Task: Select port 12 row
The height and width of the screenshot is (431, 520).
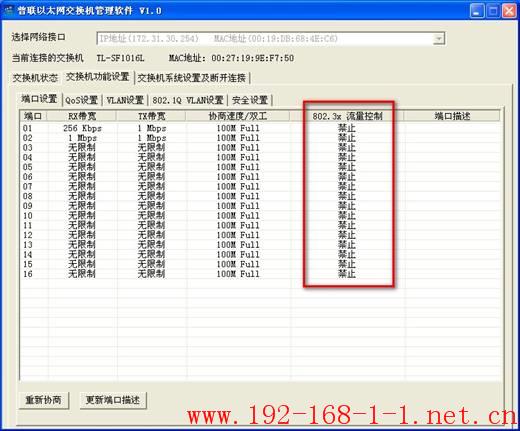Action: coord(260,235)
